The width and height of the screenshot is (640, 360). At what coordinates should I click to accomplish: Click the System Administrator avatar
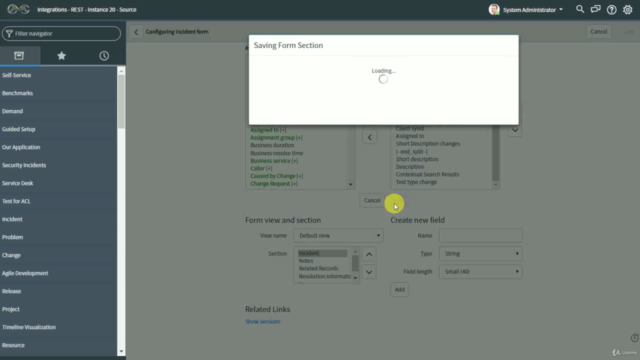(x=494, y=9)
